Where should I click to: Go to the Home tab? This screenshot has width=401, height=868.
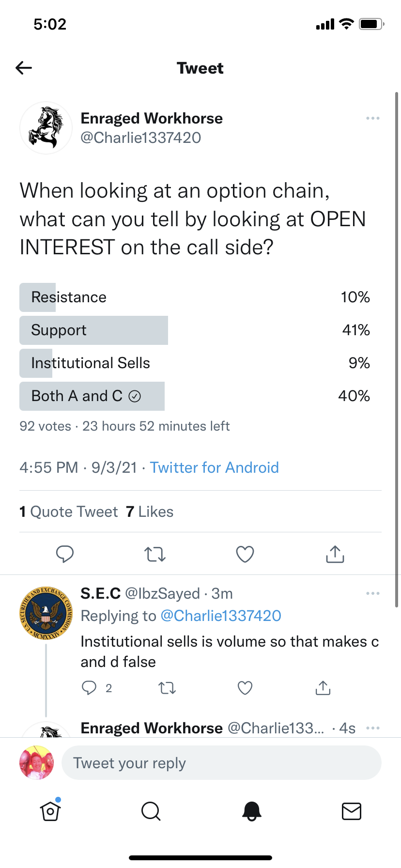pyautogui.click(x=50, y=811)
